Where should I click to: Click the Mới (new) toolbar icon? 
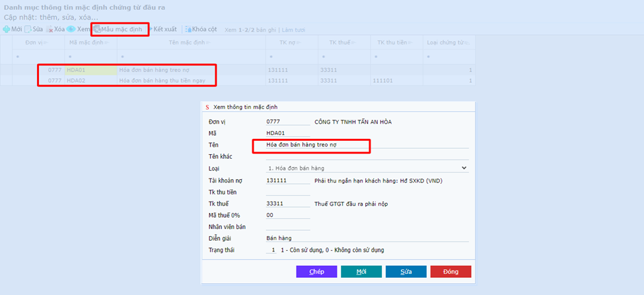(x=7, y=29)
